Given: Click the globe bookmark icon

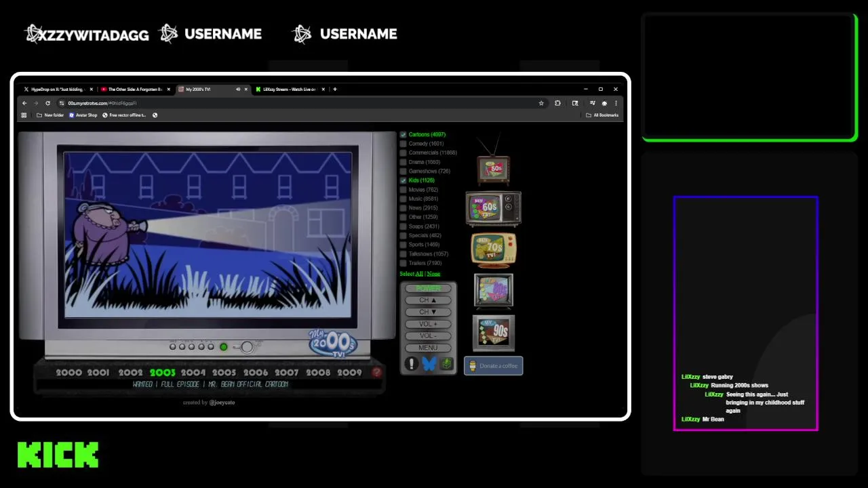Looking at the screenshot, I should pyautogui.click(x=155, y=115).
